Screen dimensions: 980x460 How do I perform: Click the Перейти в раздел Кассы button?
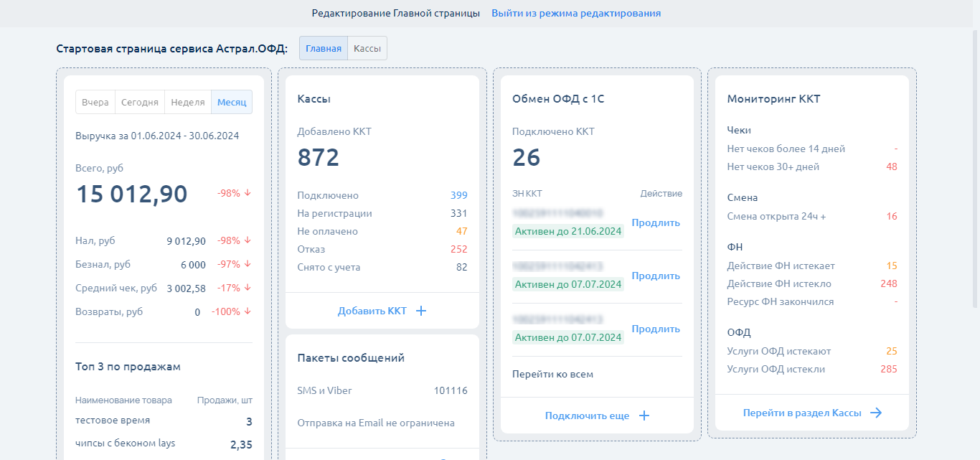(x=803, y=413)
